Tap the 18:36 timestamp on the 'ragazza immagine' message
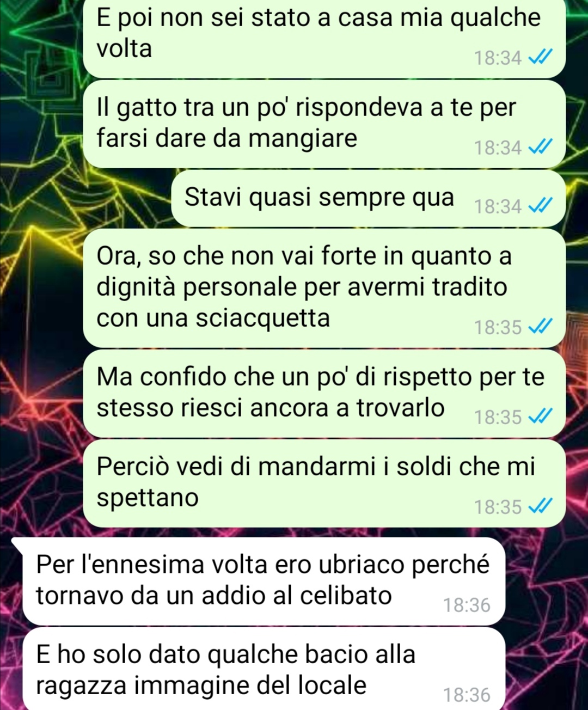This screenshot has width=588, height=710. (x=467, y=695)
